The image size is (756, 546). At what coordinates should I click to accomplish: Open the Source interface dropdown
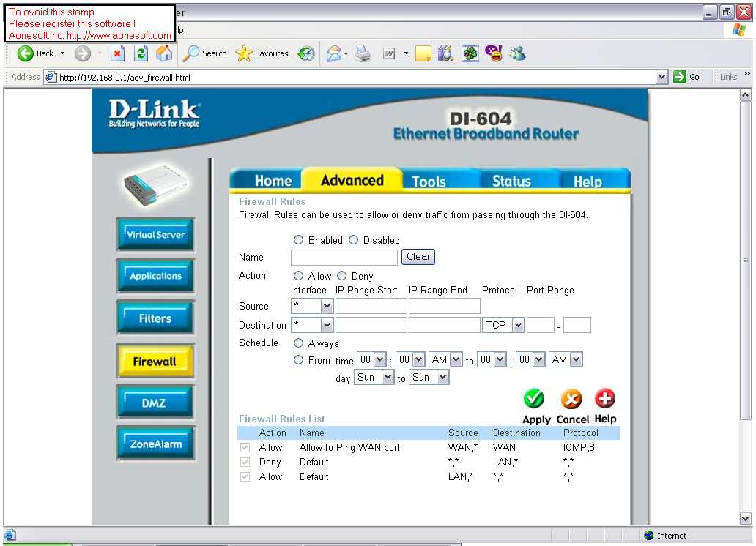point(312,305)
